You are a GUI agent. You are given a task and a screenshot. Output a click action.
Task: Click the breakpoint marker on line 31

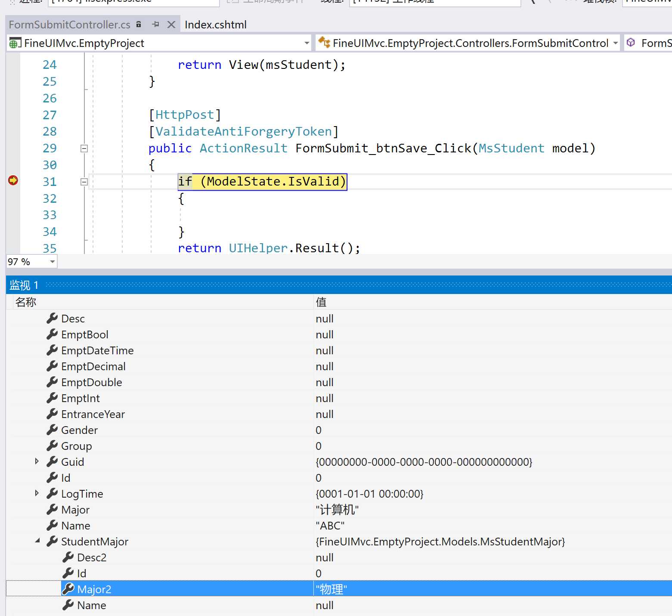pyautogui.click(x=13, y=180)
